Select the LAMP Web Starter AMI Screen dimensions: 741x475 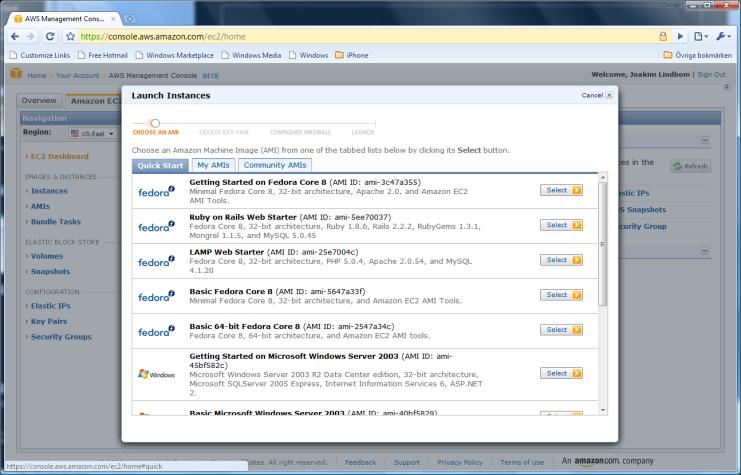pyautogui.click(x=561, y=260)
